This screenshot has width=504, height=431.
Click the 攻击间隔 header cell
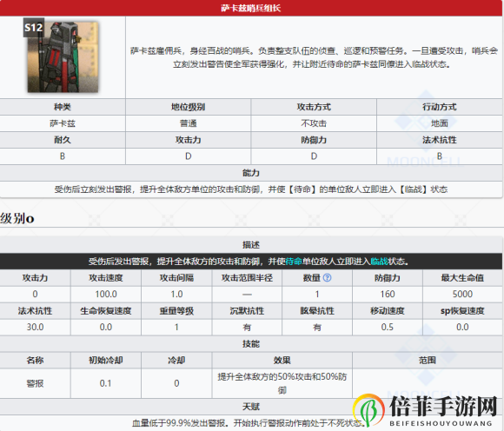pos(176,278)
